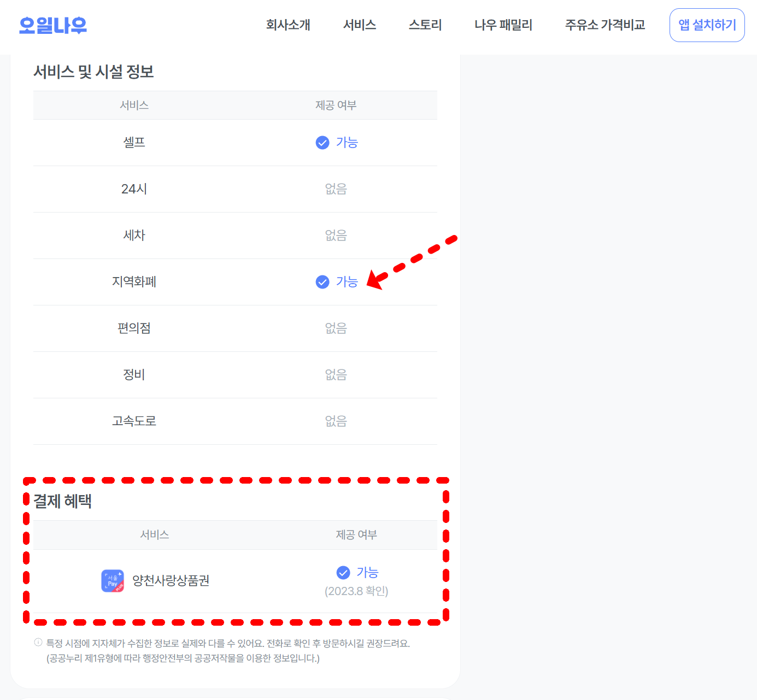Select the 결제 혜택 heading
This screenshot has height=700, width=757.
tap(62, 501)
